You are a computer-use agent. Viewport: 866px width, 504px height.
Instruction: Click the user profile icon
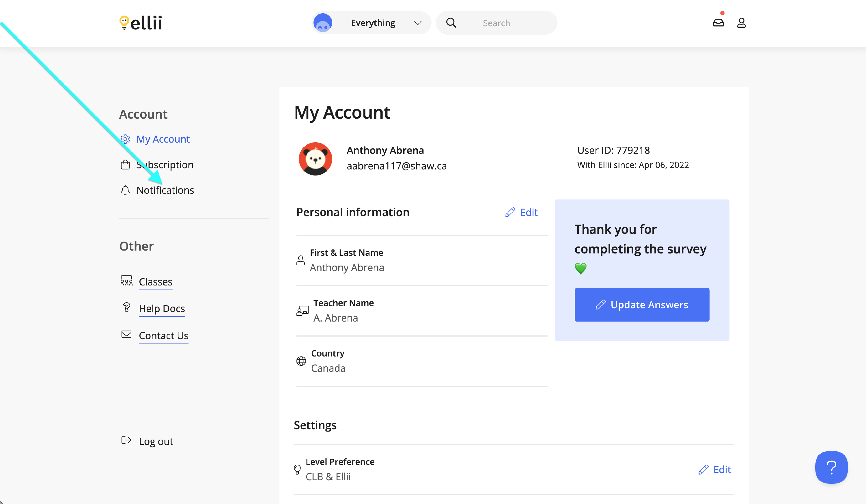click(x=741, y=23)
